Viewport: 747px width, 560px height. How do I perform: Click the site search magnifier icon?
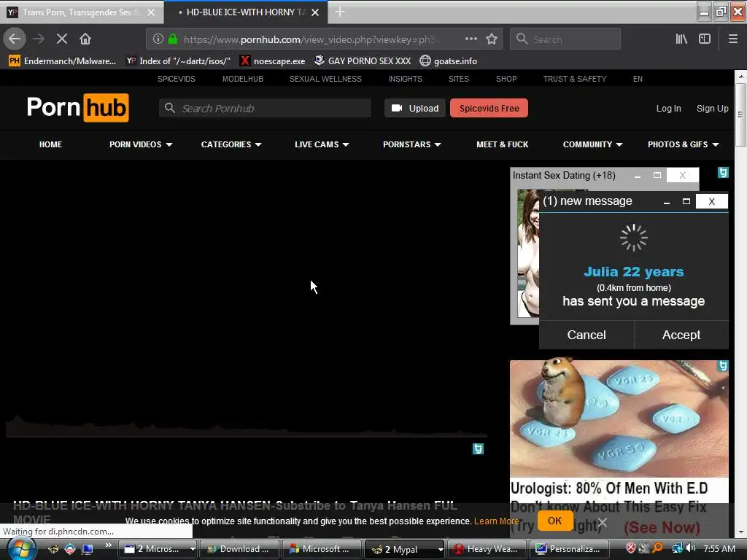click(169, 108)
